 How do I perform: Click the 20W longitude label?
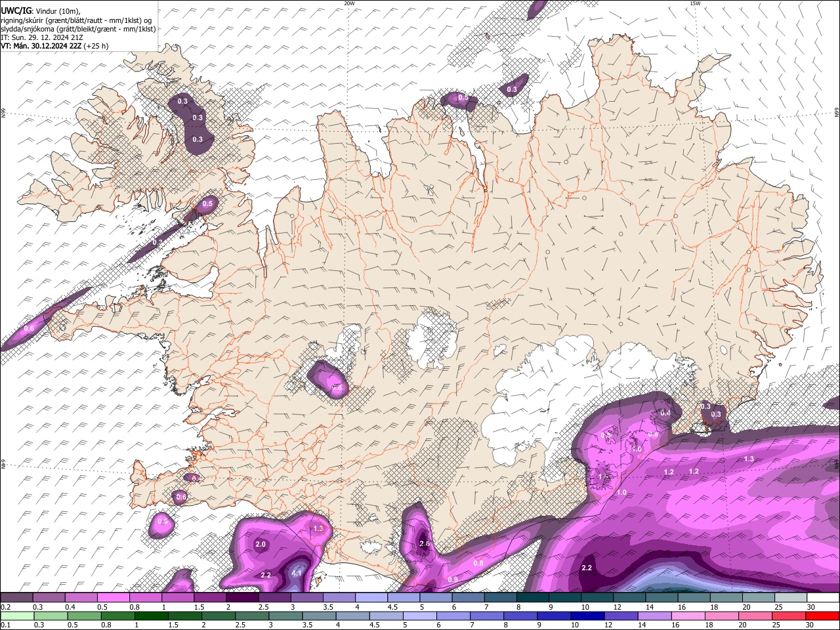pyautogui.click(x=349, y=3)
